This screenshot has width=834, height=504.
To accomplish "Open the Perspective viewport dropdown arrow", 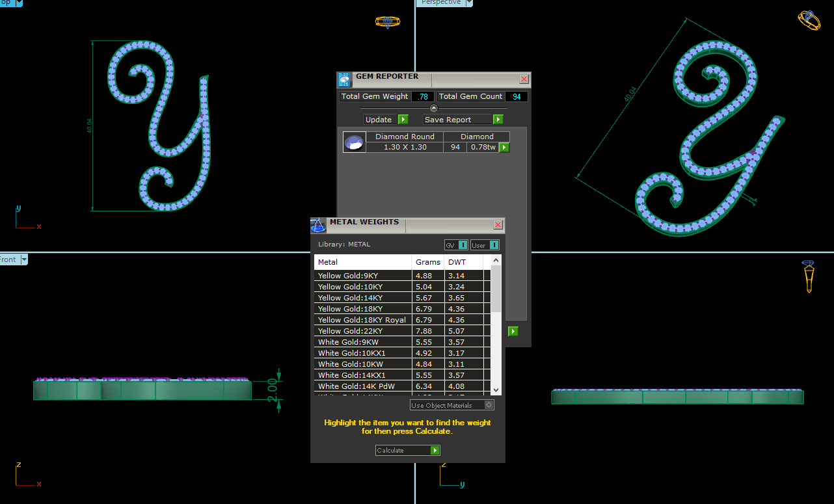I will 468,3.
